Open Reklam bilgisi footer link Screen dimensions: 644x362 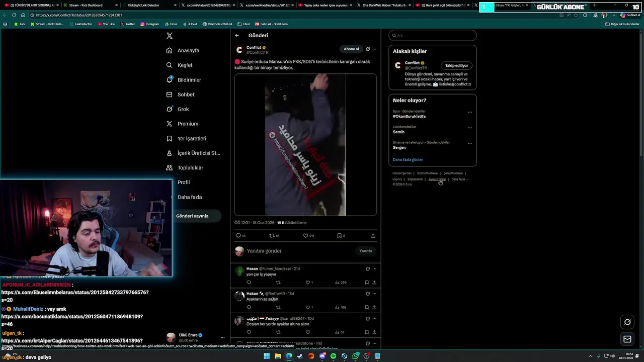click(437, 179)
